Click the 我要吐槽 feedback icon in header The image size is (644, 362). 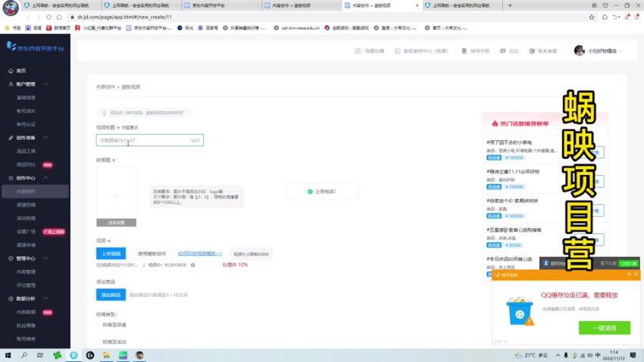coord(358,51)
